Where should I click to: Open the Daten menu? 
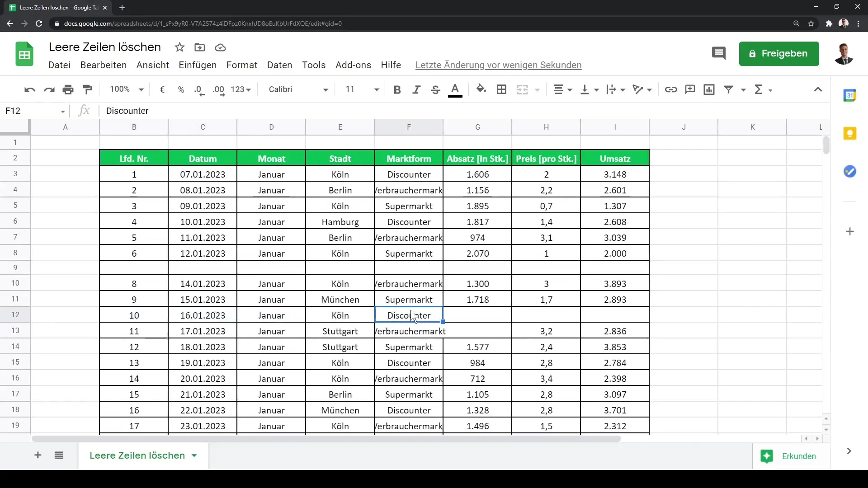(x=280, y=65)
